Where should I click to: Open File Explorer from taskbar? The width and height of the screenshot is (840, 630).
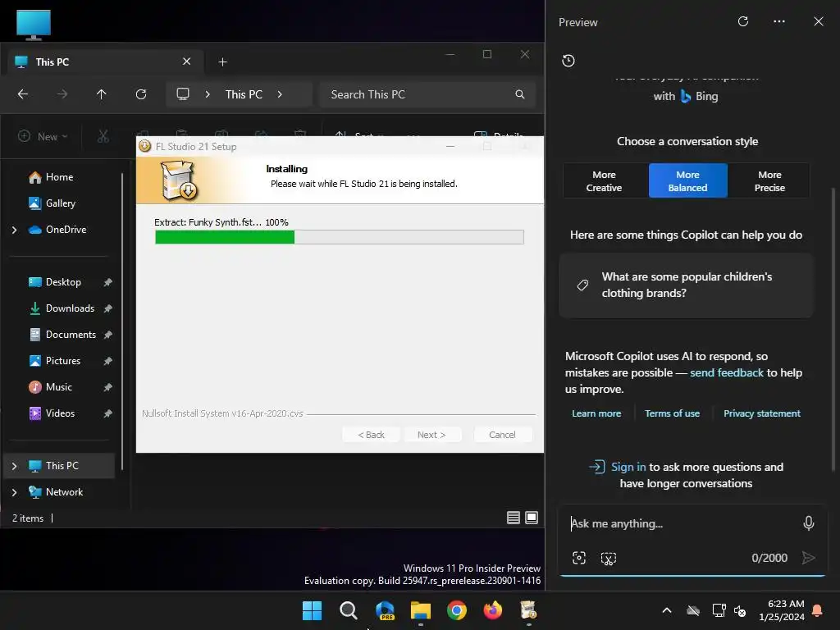[421, 610]
